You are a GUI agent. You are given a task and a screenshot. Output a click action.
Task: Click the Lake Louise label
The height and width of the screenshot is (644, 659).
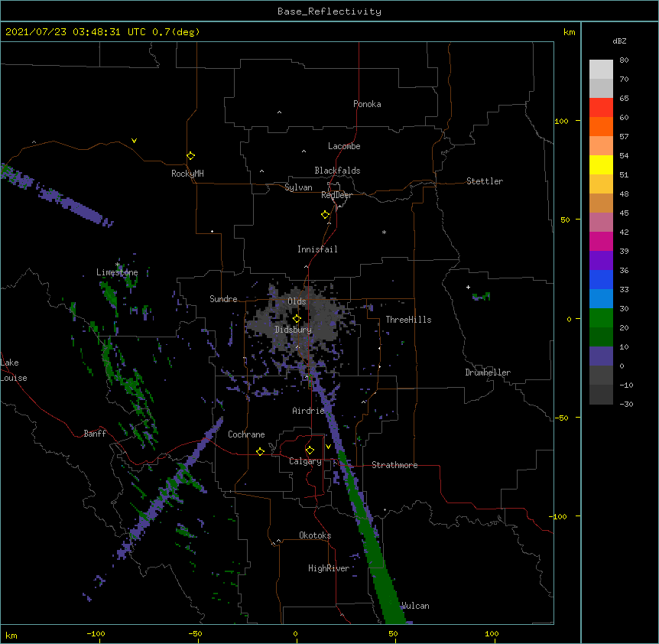(14, 370)
